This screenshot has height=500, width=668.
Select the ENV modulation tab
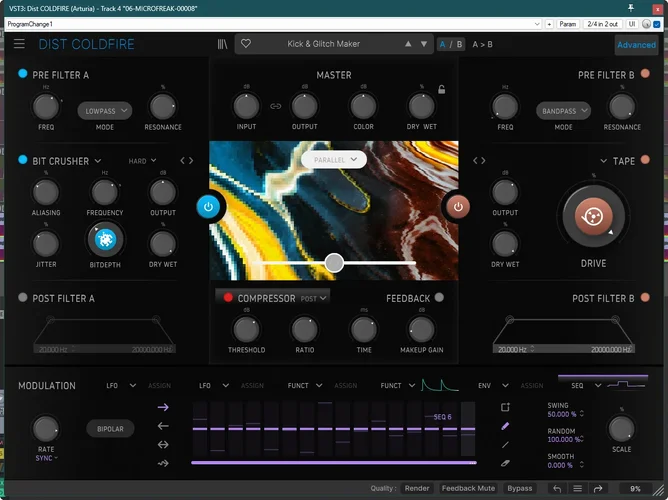point(484,385)
